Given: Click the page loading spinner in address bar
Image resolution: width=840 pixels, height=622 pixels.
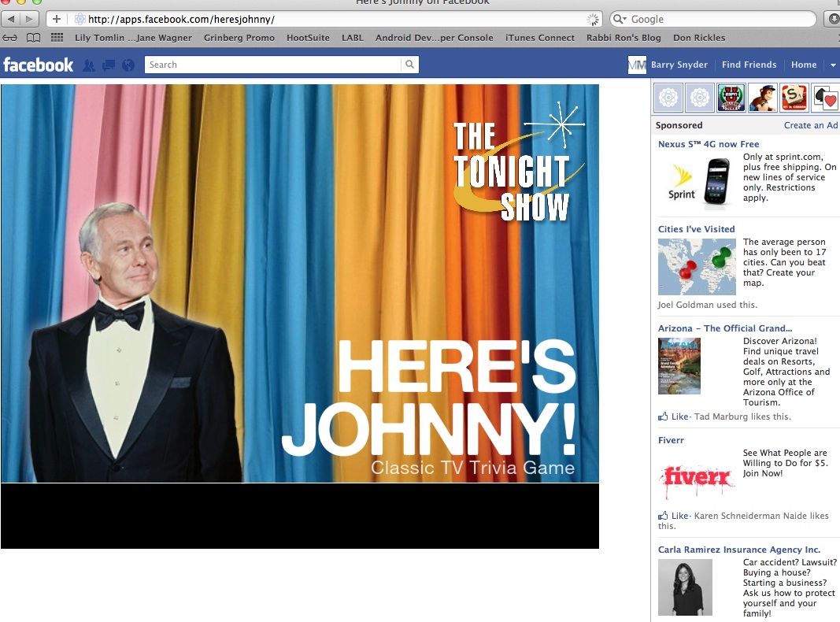Looking at the screenshot, I should [593, 19].
